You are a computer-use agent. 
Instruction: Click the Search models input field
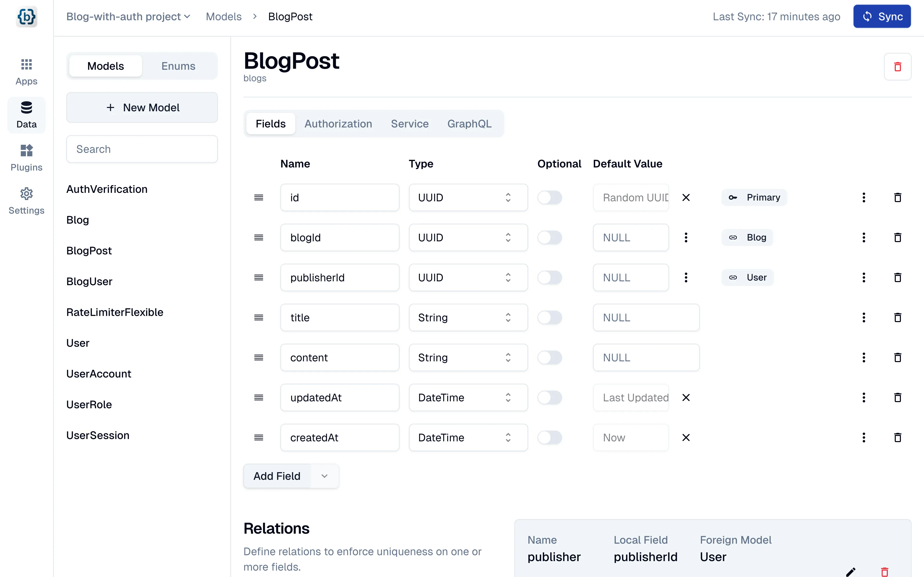click(x=142, y=149)
